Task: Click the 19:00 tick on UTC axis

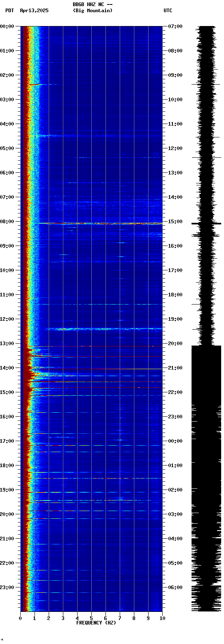Action: [175, 319]
